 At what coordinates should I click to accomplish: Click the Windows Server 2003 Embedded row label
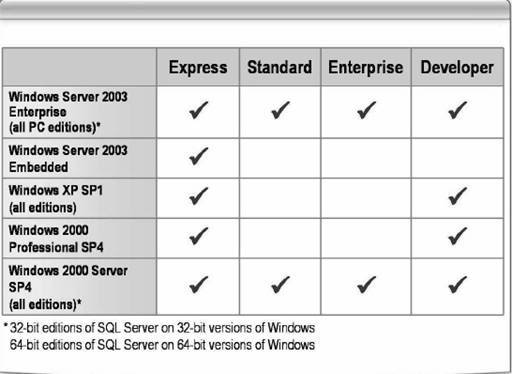[68, 159]
